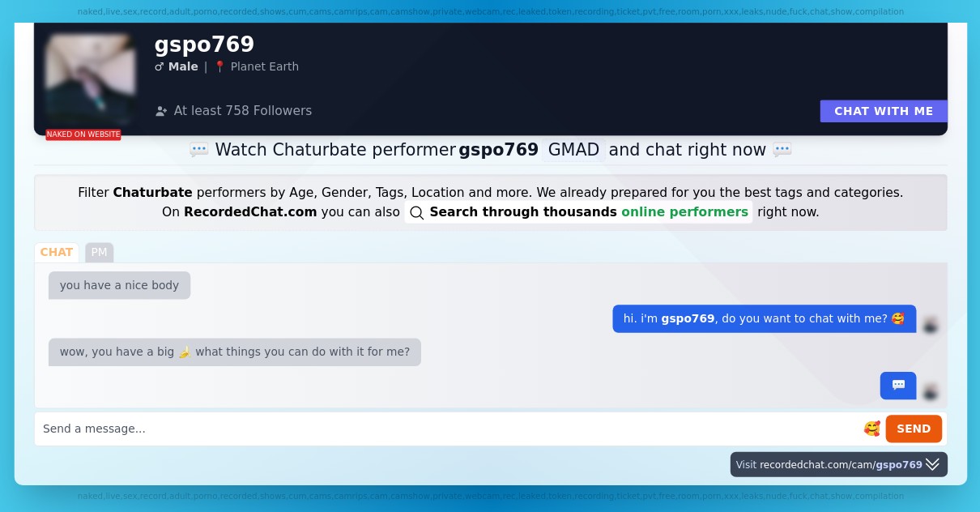
Task: Click the followers person icon
Action: point(161,111)
